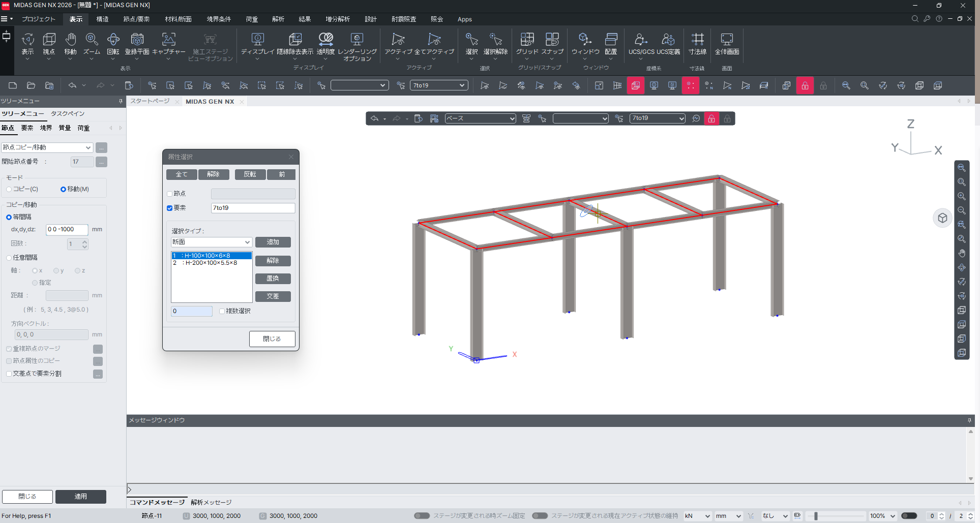
Task: Expand the 7to19 dropdown in viewport toolbar
Action: [658, 118]
